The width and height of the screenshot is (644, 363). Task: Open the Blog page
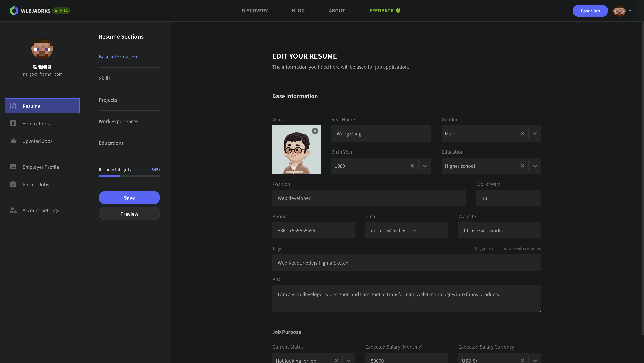coord(298,11)
